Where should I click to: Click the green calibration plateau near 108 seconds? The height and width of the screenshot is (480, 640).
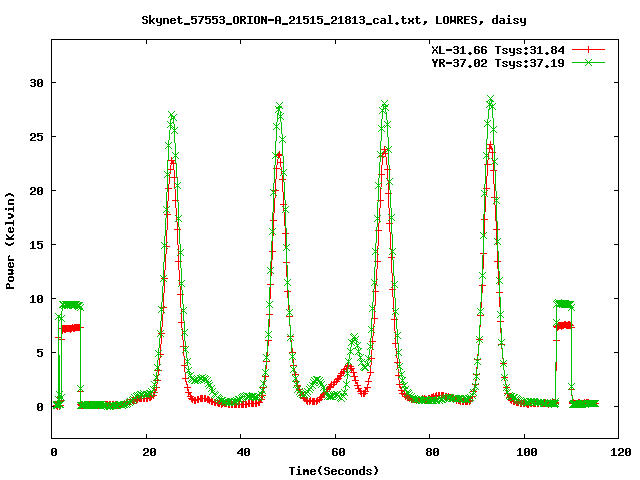[x=564, y=304]
